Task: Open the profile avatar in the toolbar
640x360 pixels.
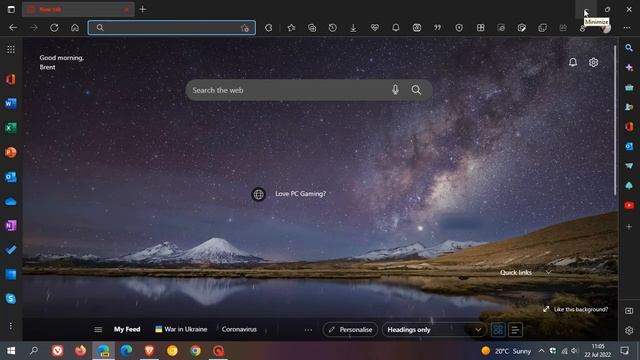Action: tap(607, 28)
